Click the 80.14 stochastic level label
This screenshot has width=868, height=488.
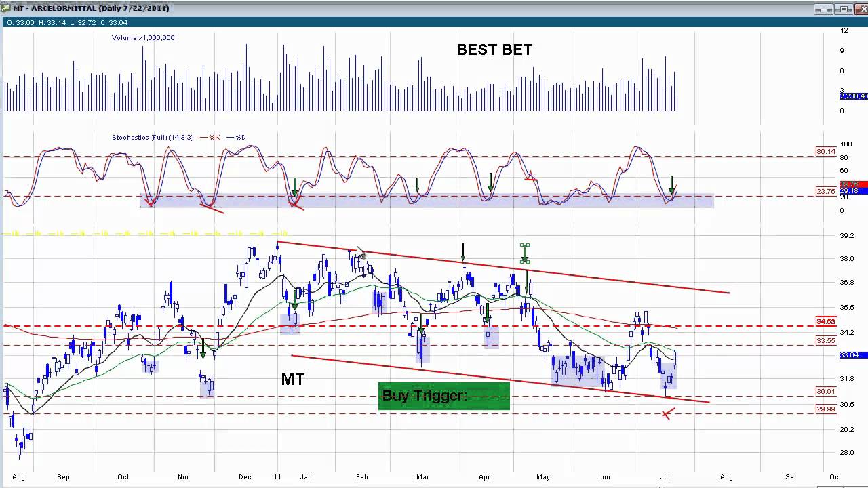(x=826, y=152)
